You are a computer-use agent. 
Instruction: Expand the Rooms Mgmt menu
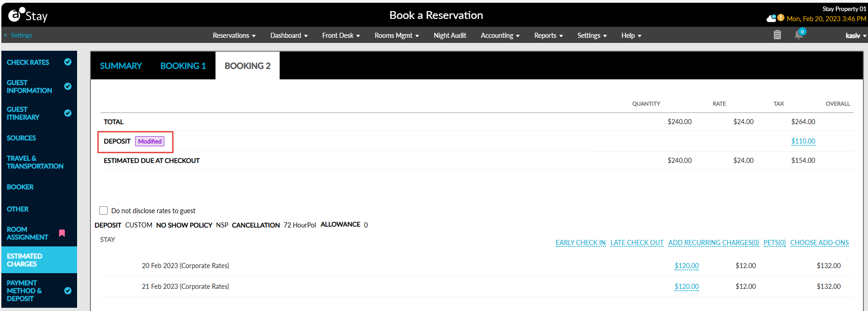[x=397, y=36]
